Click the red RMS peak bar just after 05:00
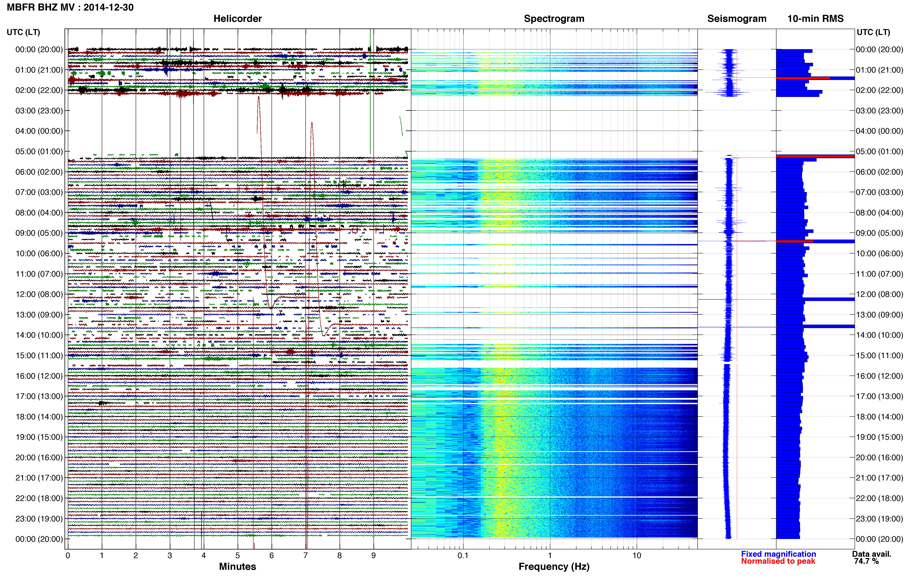Viewport: 924px width, 578px height. click(x=815, y=156)
